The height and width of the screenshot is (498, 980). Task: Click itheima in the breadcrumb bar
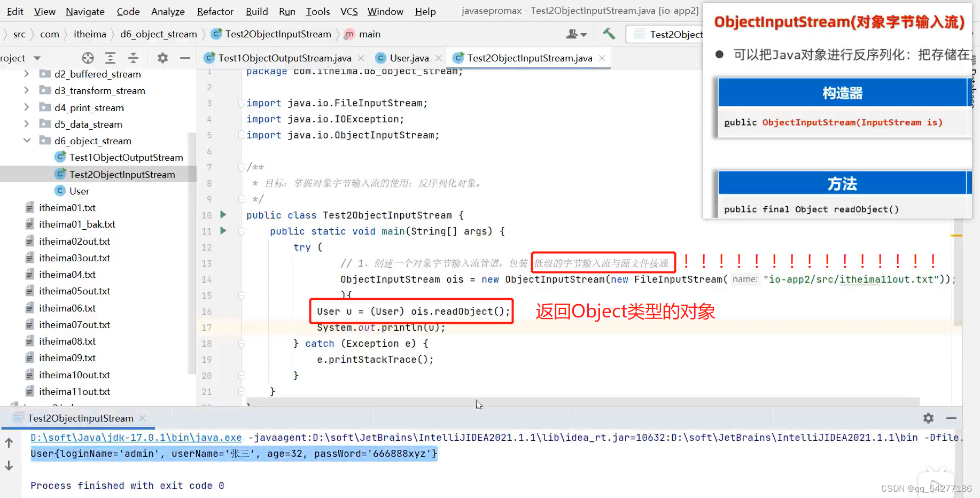[x=90, y=34]
